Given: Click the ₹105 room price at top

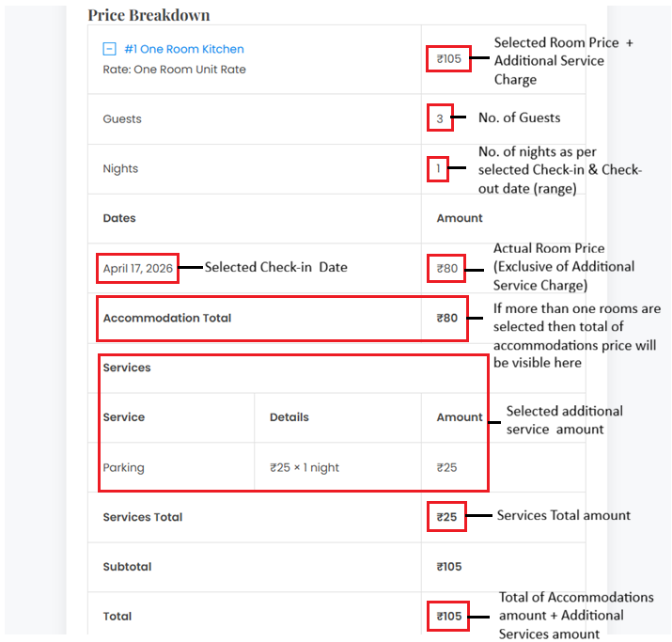Looking at the screenshot, I should tap(448, 60).
